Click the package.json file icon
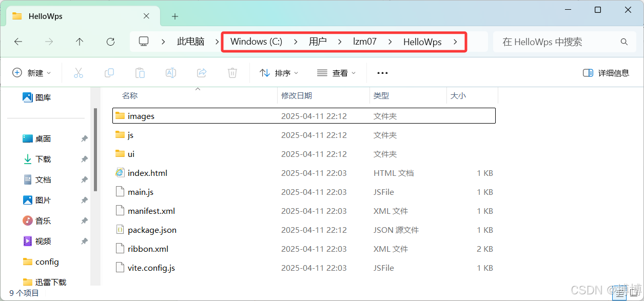Image resolution: width=644 pixels, height=301 pixels. (120, 230)
